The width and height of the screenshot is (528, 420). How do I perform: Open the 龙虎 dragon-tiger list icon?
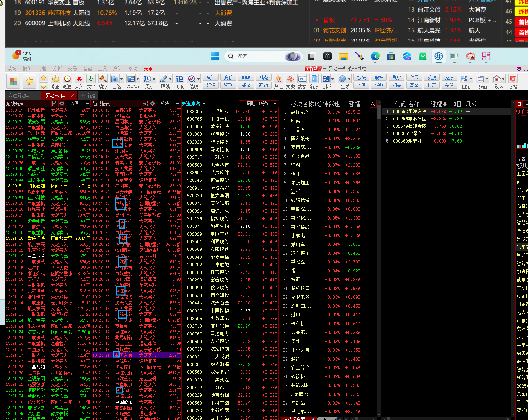click(x=290, y=81)
